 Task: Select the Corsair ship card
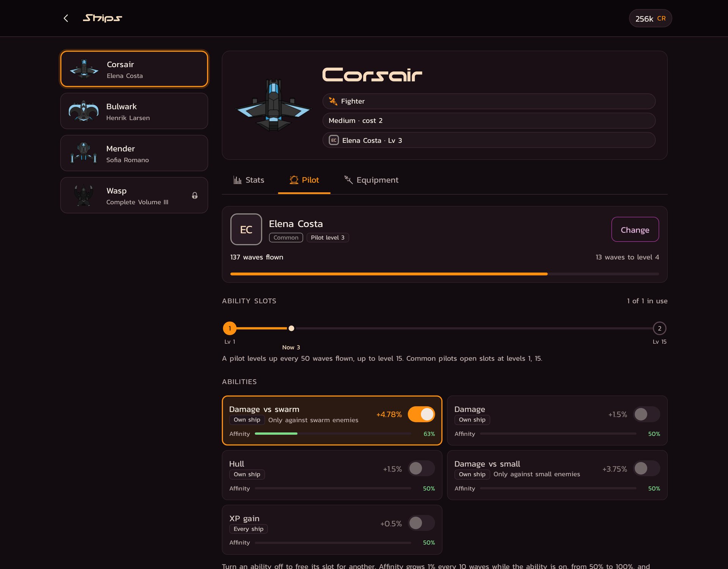(x=134, y=69)
